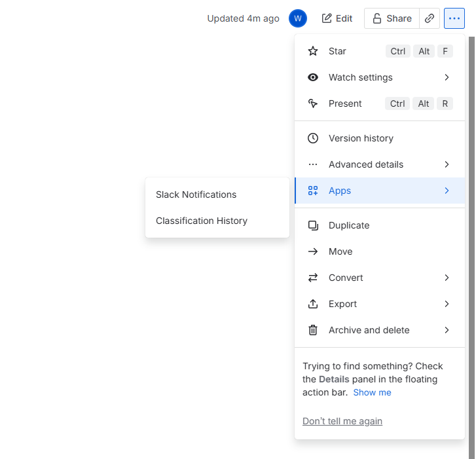Expand the Advanced details submenu arrow
Viewport: 476px width, 459px height.
447,164
